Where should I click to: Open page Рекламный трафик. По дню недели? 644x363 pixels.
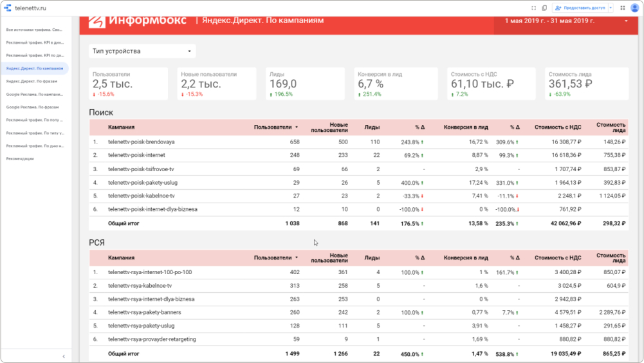point(35,145)
